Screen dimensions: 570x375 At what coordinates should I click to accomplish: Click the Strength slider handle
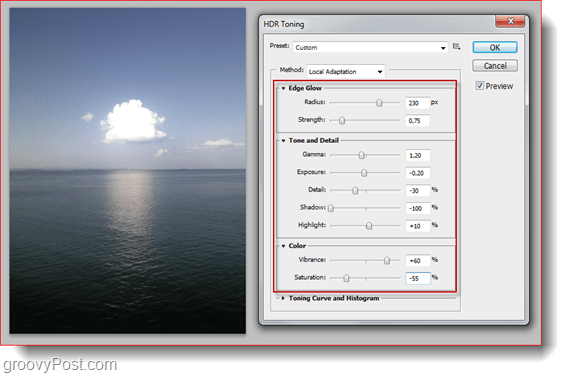[342, 121]
